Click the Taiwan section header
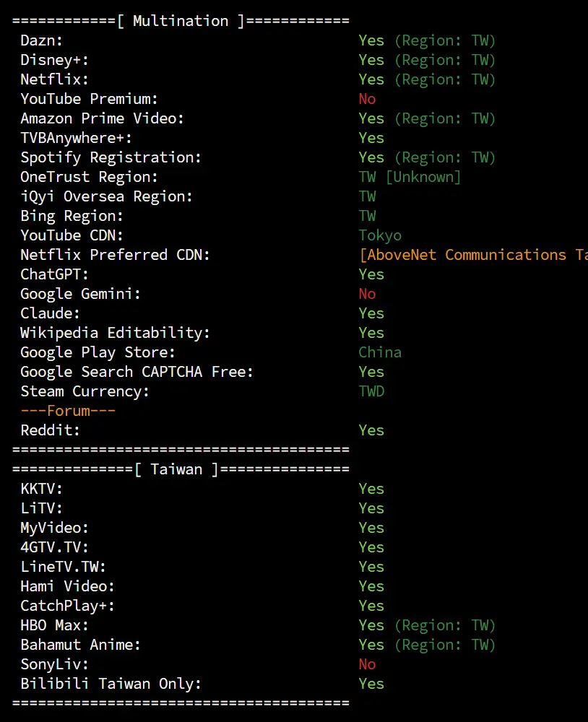 (181, 470)
